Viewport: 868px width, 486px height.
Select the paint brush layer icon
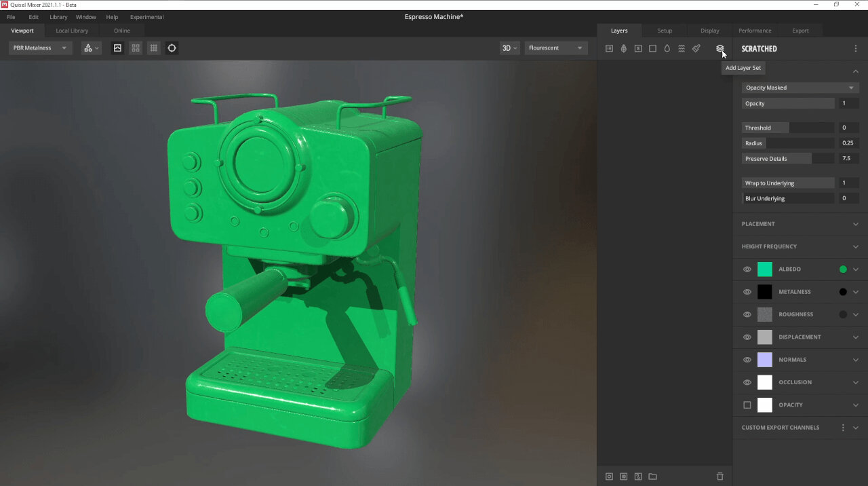point(696,48)
